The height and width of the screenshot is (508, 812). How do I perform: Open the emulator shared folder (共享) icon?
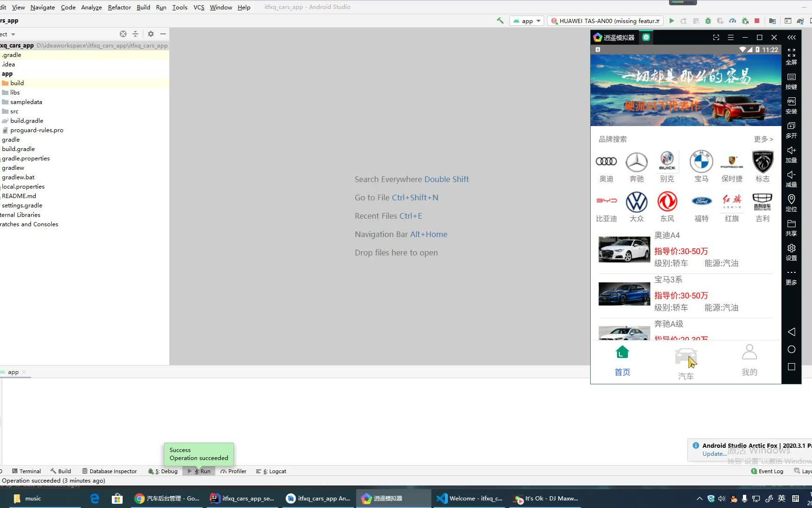pyautogui.click(x=791, y=228)
